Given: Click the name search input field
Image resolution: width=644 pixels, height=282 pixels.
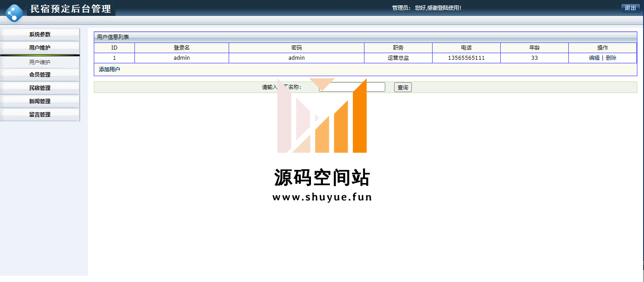Looking at the screenshot, I should pos(352,87).
